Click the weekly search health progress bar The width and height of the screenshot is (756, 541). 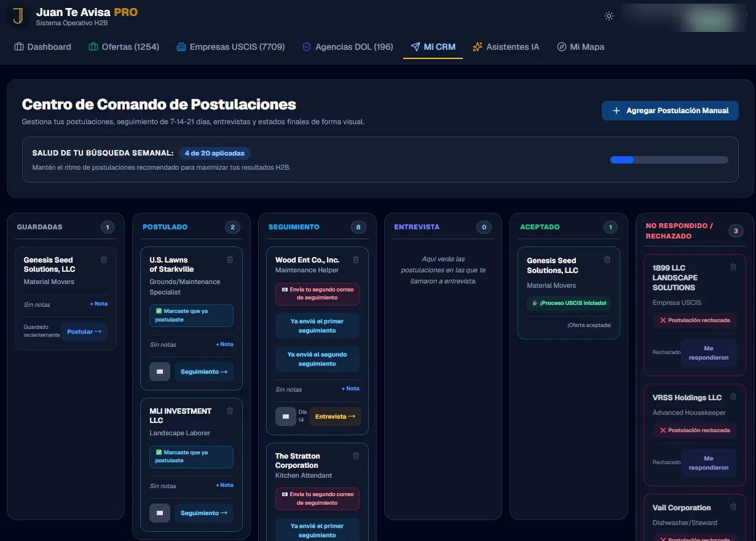[x=669, y=160]
